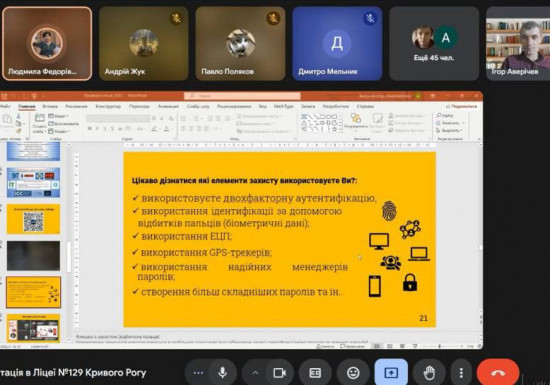Viewport: 550px width, 385px height.
Task: Click the fingerprint icon on the slide
Action: point(389,211)
